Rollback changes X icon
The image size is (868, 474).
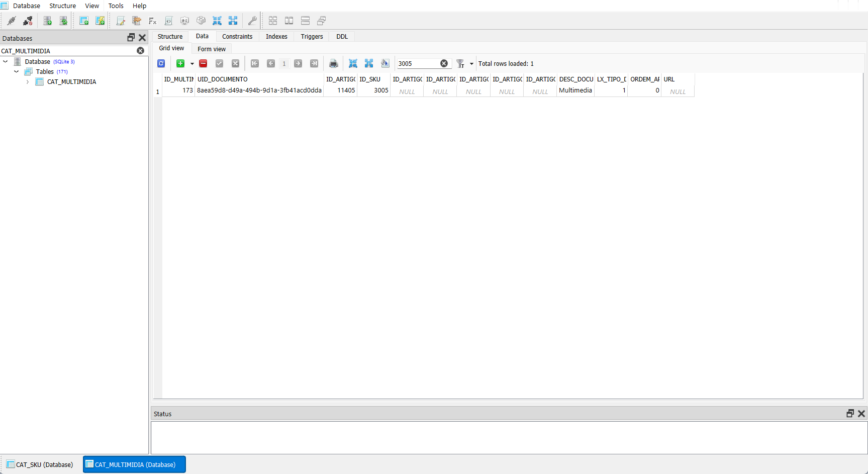coord(235,63)
